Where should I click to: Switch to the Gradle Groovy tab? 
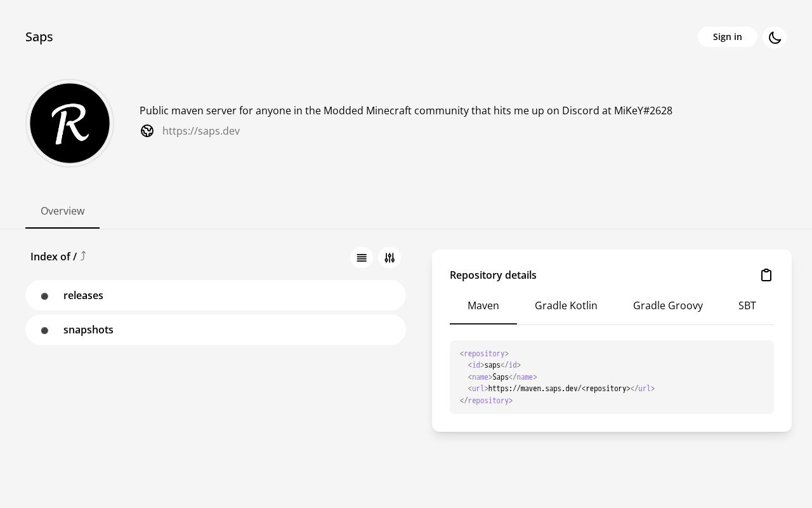(x=668, y=305)
